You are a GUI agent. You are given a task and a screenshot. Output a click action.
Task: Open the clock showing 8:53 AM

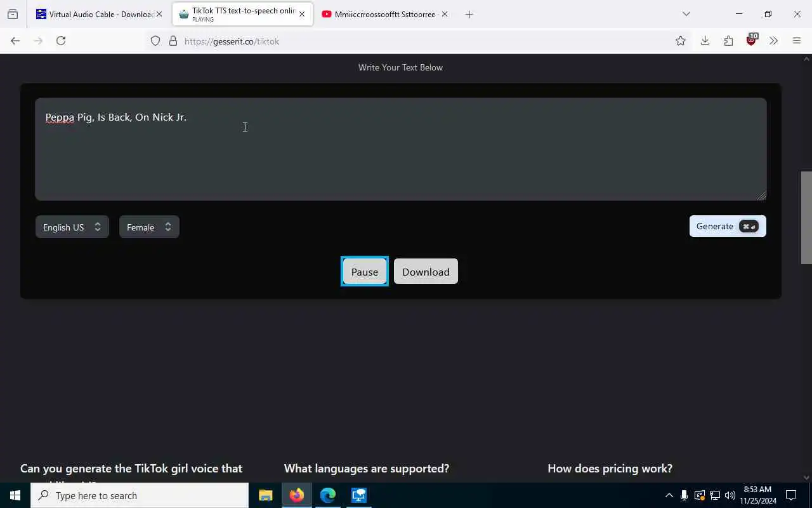758,495
